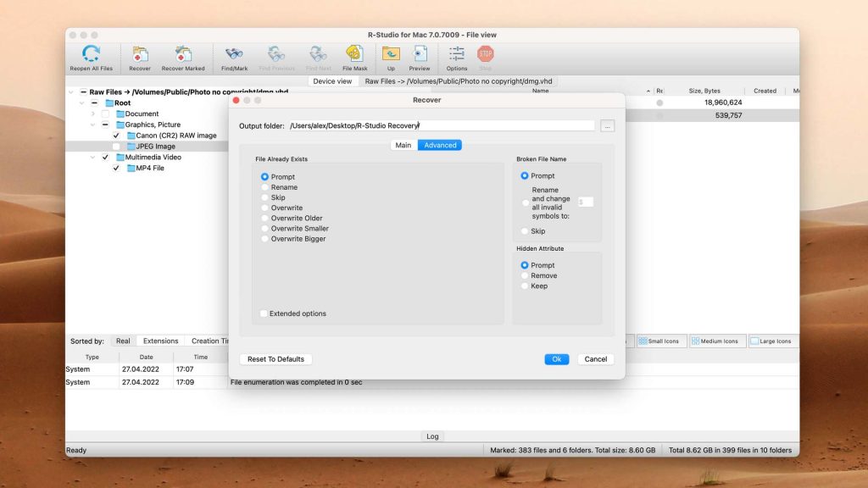Switch to the Main tab in Recover dialog
The image size is (868, 488).
coord(405,145)
